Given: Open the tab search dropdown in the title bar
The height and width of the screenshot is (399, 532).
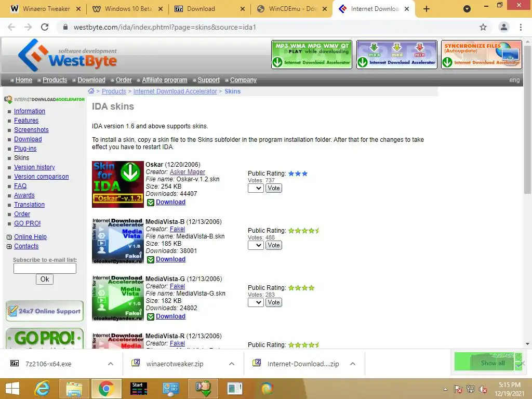Looking at the screenshot, I should point(467,9).
